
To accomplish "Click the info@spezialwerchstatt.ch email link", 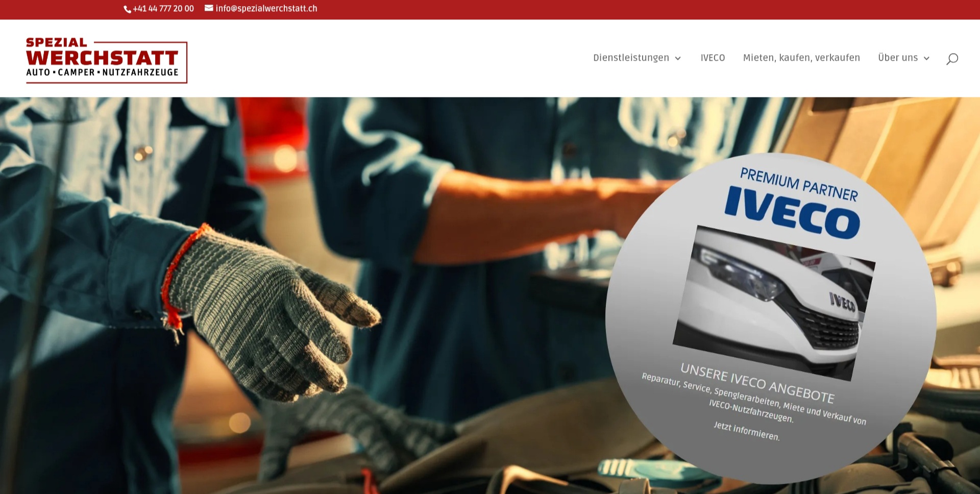I will [266, 9].
